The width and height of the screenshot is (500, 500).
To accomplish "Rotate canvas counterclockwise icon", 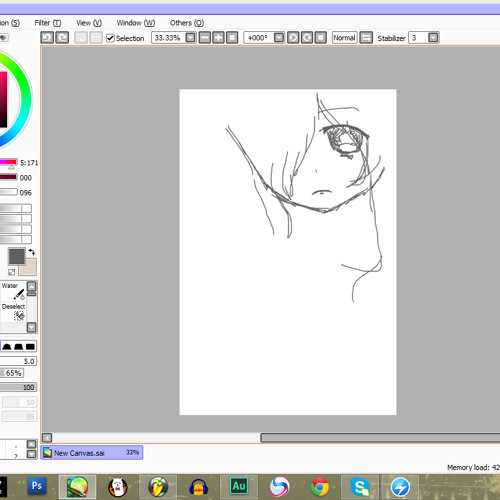I will point(293,38).
